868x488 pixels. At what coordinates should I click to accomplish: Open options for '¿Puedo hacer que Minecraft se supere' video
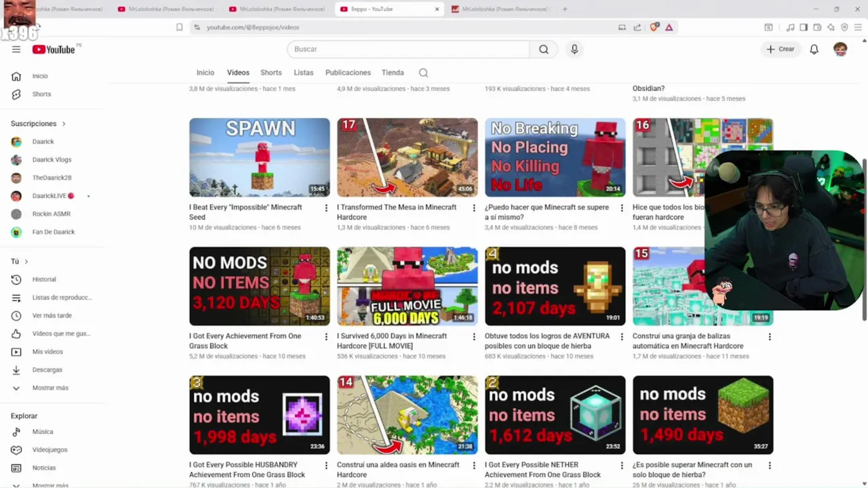(x=622, y=208)
